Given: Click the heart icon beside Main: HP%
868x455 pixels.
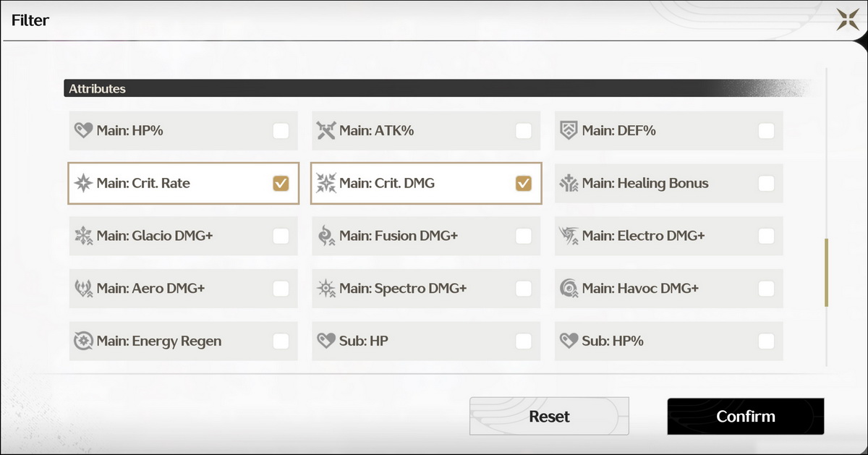Looking at the screenshot, I should pyautogui.click(x=83, y=131).
